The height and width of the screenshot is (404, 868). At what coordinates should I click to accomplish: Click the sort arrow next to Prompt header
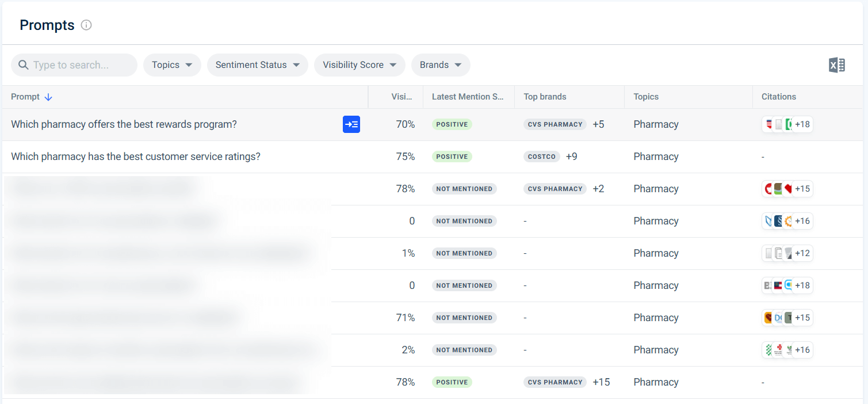click(48, 97)
